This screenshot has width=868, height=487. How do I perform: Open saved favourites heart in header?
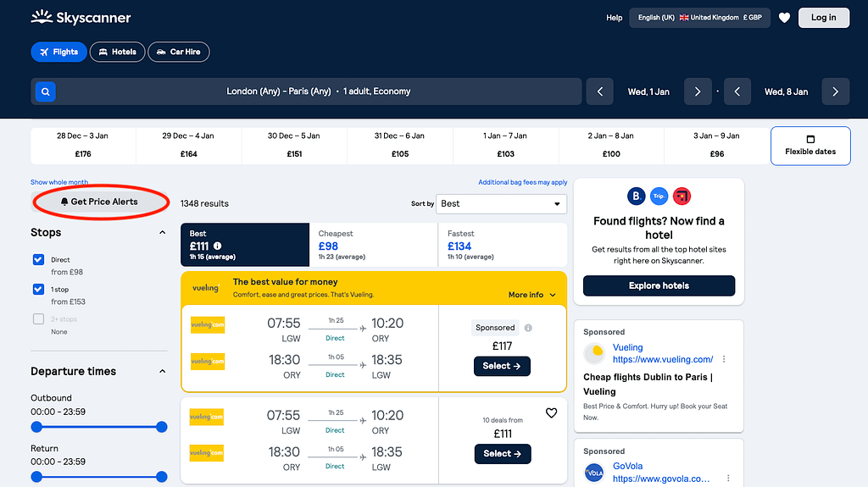784,18
